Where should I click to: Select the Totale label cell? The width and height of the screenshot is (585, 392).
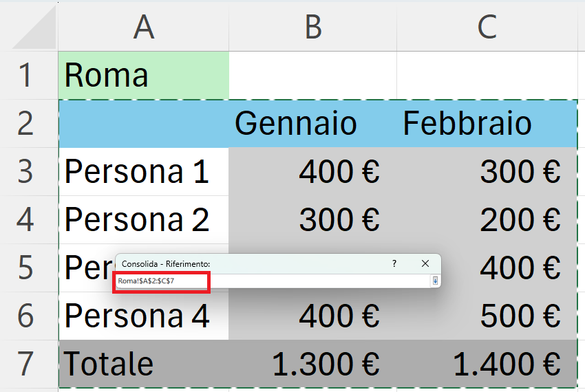[x=144, y=364]
